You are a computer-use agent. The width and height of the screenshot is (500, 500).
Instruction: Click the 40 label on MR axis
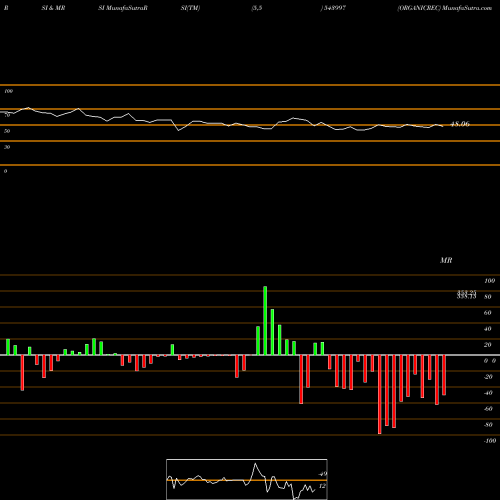(x=488, y=329)
